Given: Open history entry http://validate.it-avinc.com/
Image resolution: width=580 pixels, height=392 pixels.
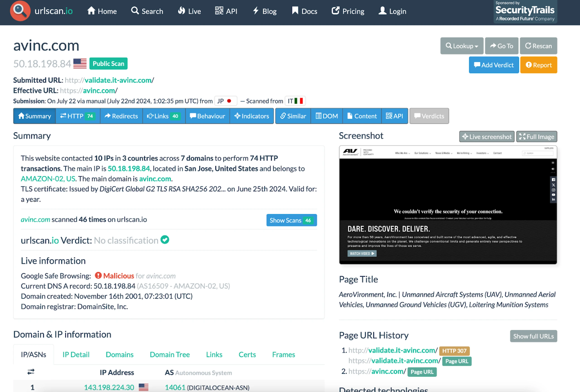Looking at the screenshot, I should [x=393, y=350].
